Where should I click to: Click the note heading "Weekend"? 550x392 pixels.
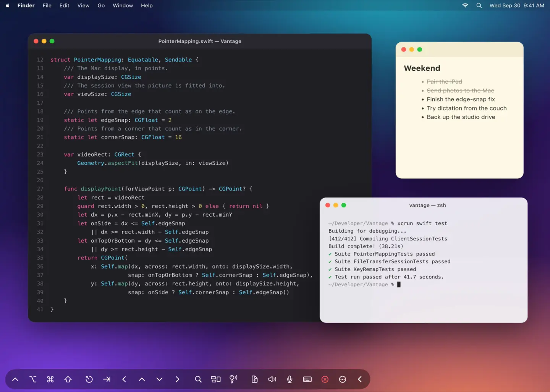coord(422,68)
